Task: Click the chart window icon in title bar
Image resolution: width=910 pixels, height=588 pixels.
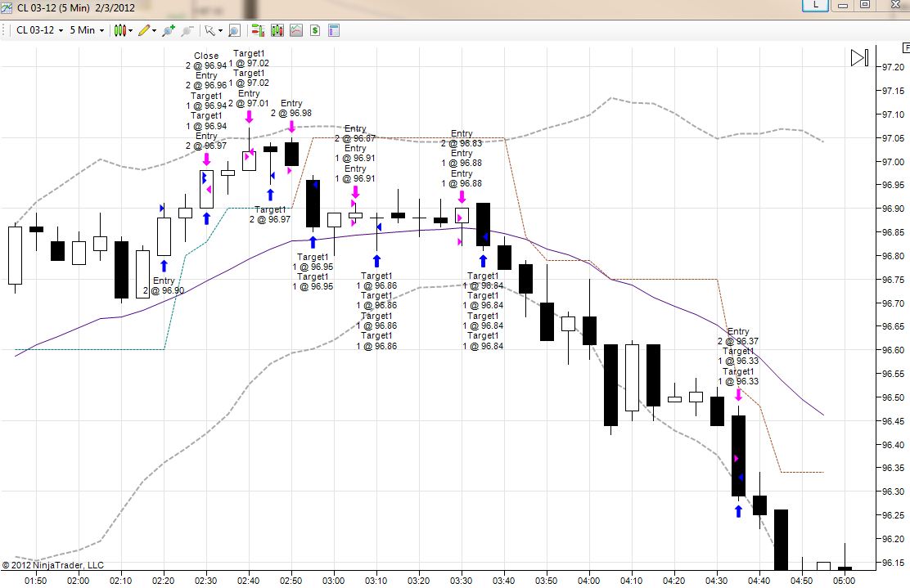Action: [7, 7]
